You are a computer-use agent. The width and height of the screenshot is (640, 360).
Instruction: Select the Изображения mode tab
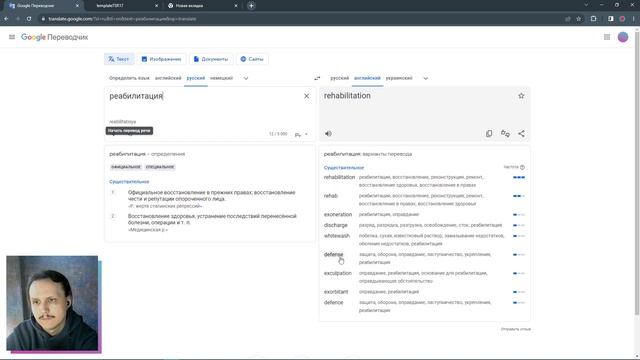point(161,59)
